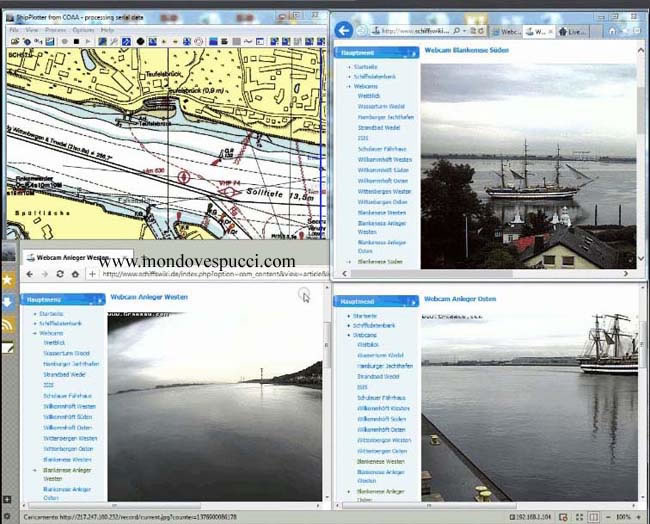Open the Help menu in ShipPlotter

coord(107,30)
